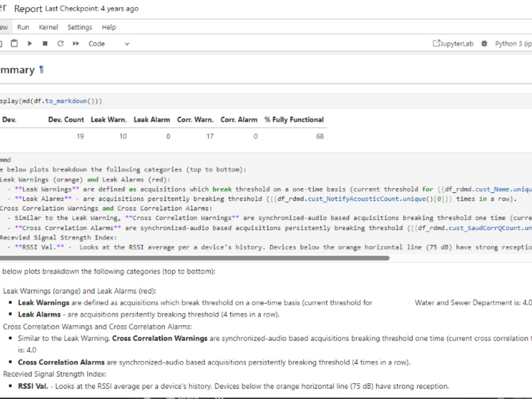
Task: Click the debugger bug icon
Action: click(484, 44)
